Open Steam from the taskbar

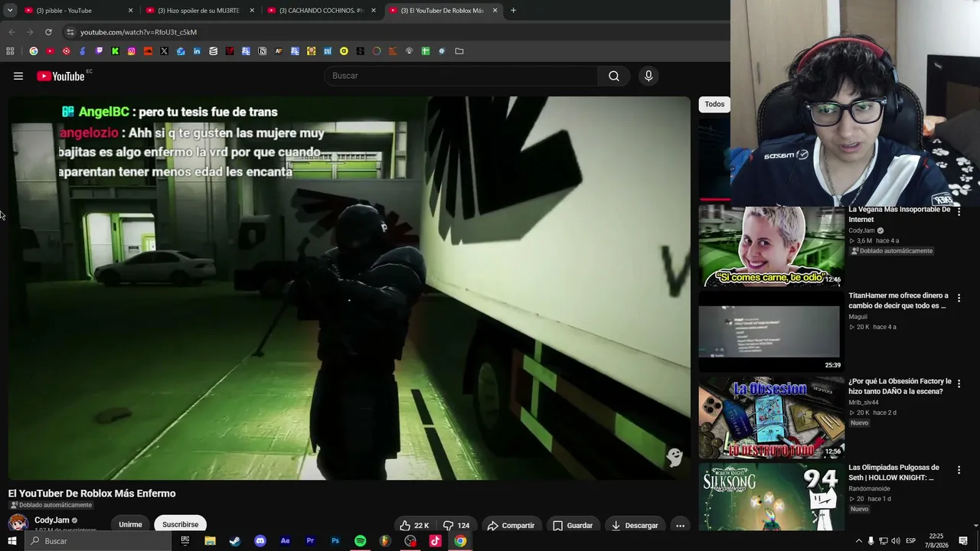tap(235, 541)
